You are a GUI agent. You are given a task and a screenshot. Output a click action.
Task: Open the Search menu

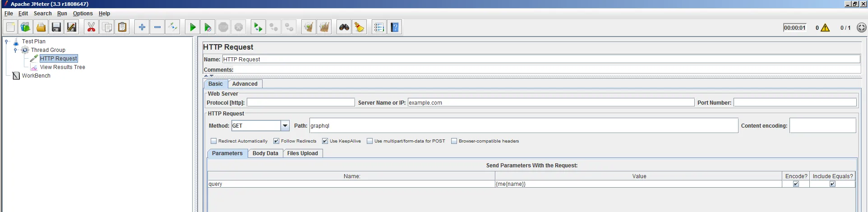[x=42, y=14]
